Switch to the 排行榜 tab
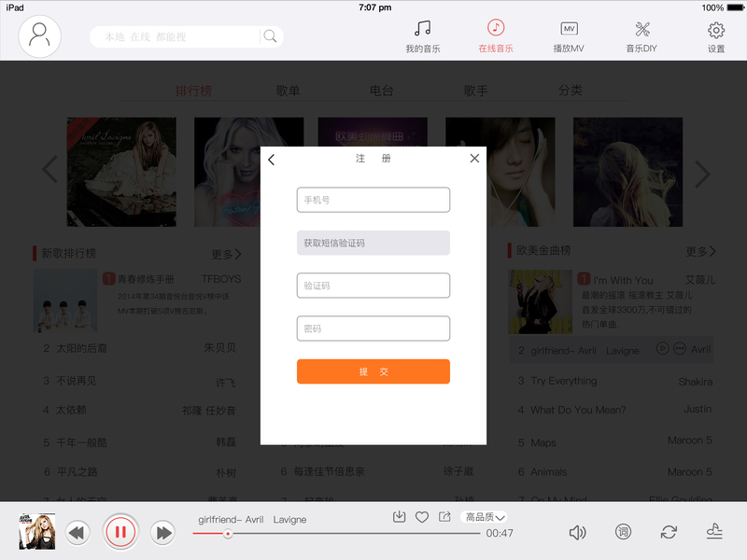Image resolution: width=747 pixels, height=560 pixels. [x=193, y=91]
